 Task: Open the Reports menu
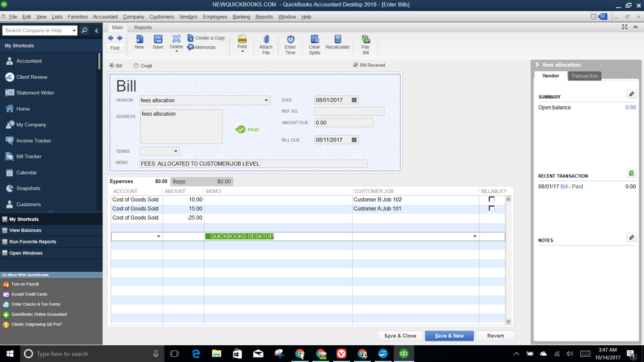click(264, 17)
